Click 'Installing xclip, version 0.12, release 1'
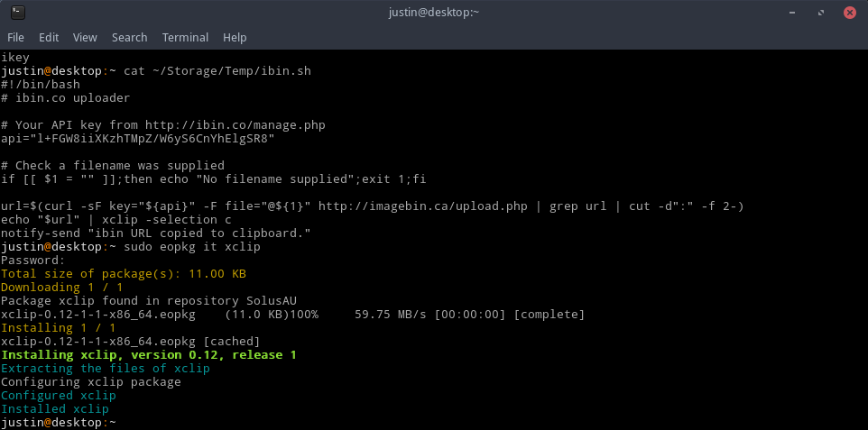Viewport: 868px width, 430px height. 149,355
